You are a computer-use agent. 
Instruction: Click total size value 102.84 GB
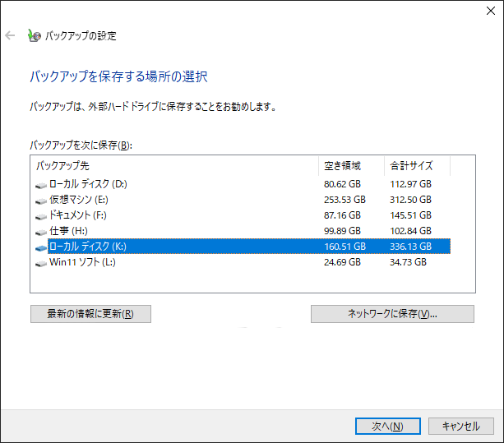click(x=410, y=231)
